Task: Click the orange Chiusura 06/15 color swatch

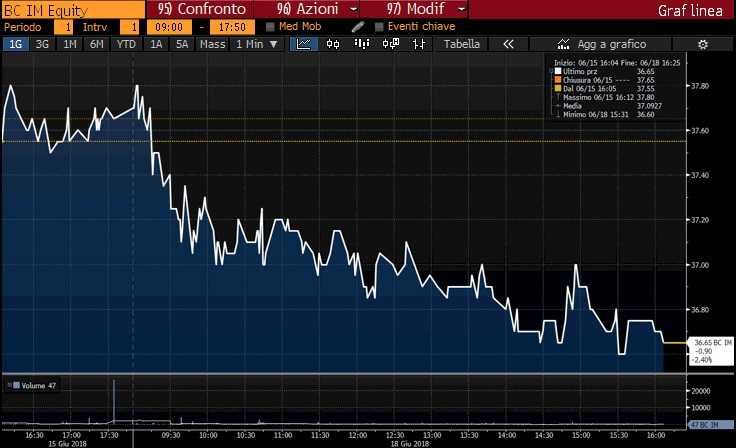Action: pos(558,80)
